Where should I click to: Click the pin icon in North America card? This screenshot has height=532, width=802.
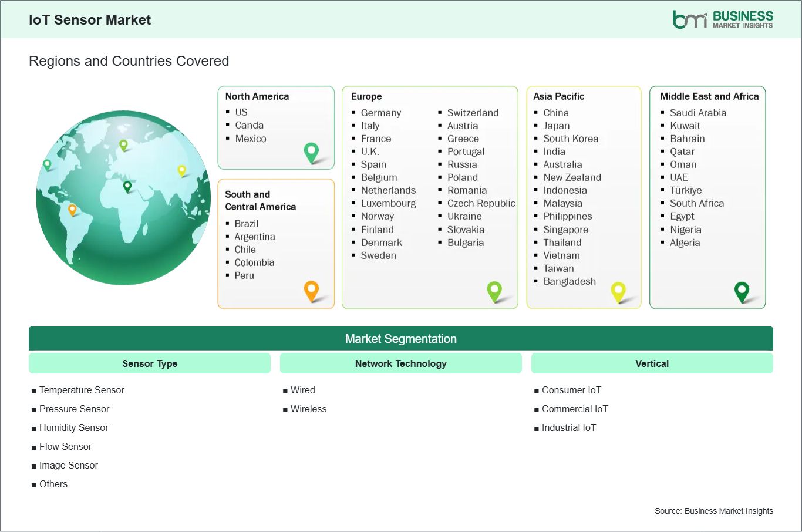coord(311,153)
